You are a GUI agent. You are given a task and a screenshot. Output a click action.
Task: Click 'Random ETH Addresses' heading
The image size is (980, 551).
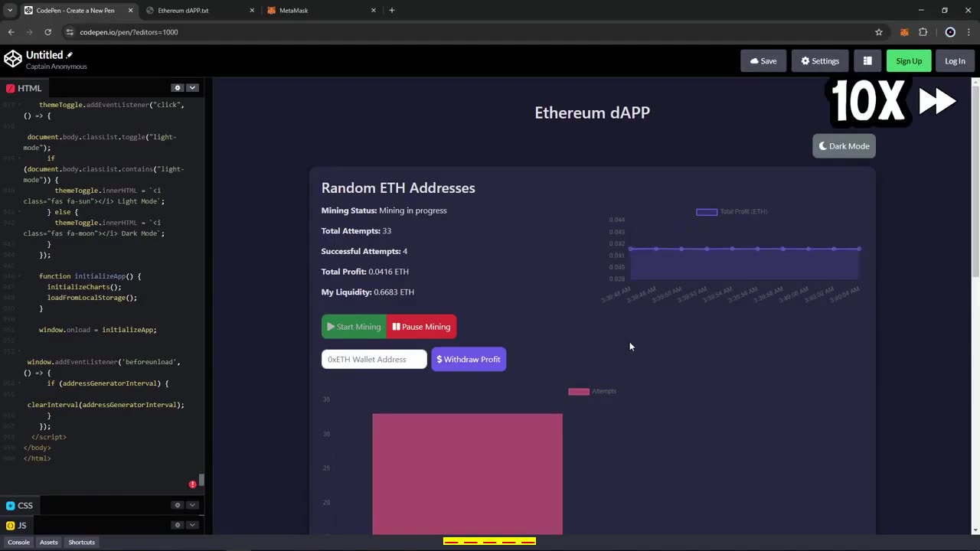[x=398, y=188]
